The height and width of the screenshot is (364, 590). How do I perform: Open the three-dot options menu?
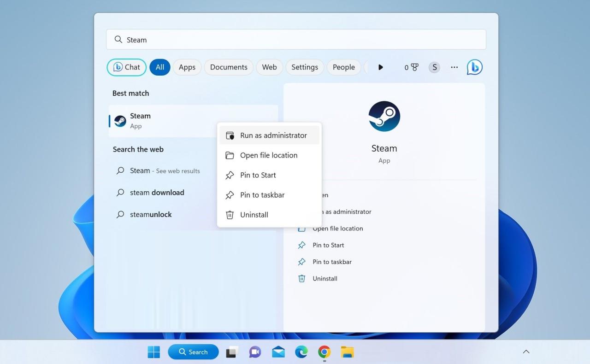coord(454,67)
